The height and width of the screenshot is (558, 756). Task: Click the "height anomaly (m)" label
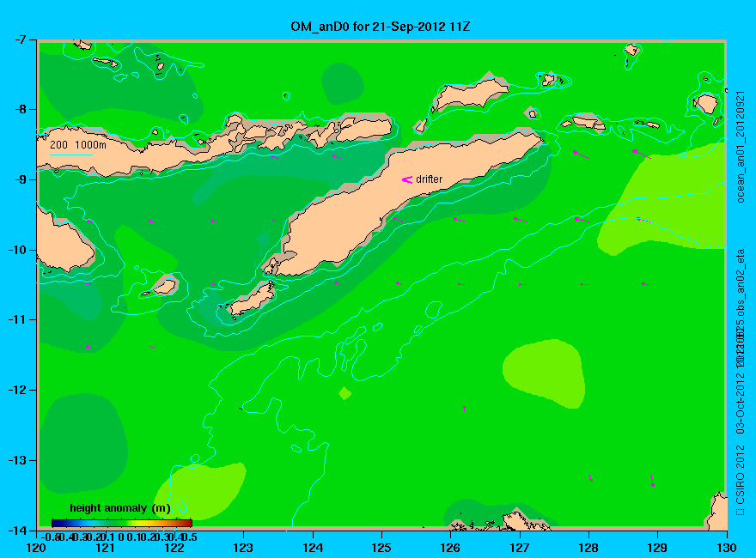(120, 508)
